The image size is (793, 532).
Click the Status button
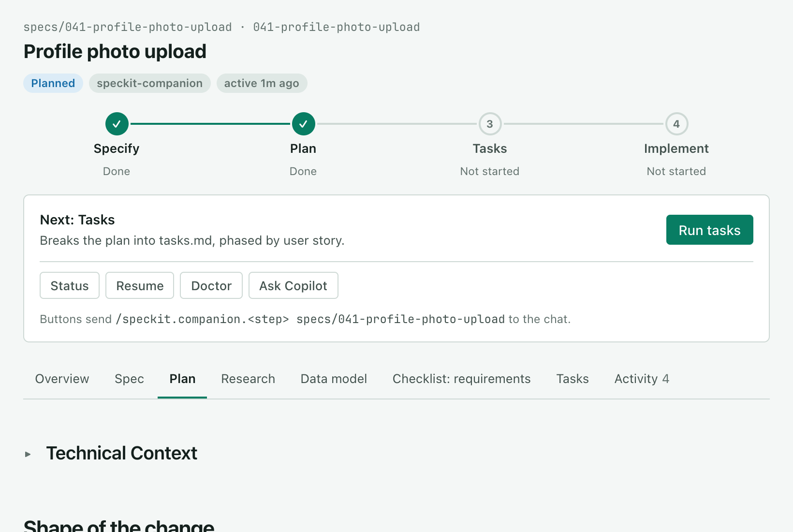click(x=70, y=285)
